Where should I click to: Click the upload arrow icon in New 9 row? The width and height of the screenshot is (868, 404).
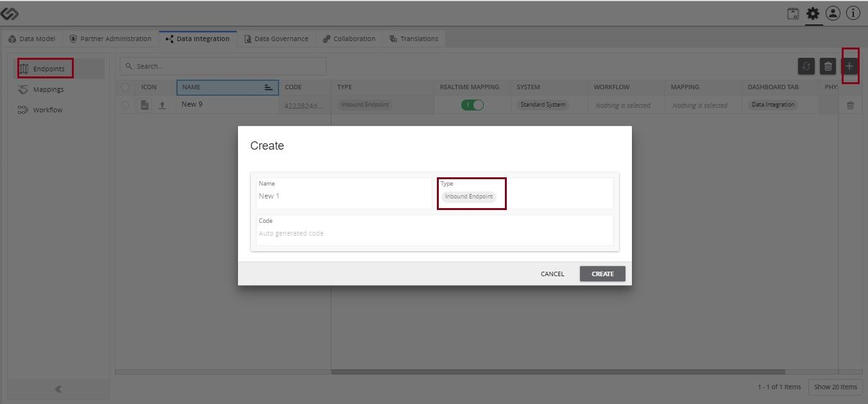(162, 105)
